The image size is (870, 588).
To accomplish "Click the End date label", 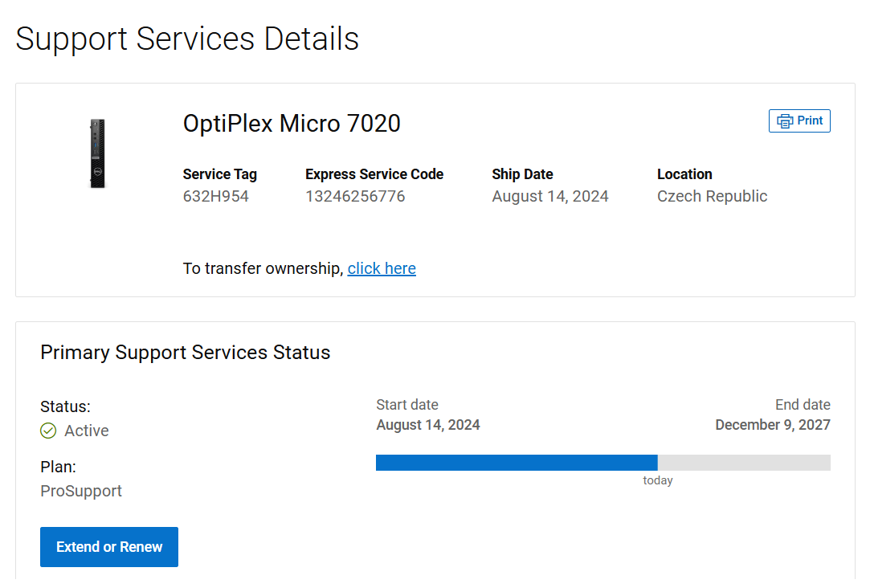I will 803,405.
